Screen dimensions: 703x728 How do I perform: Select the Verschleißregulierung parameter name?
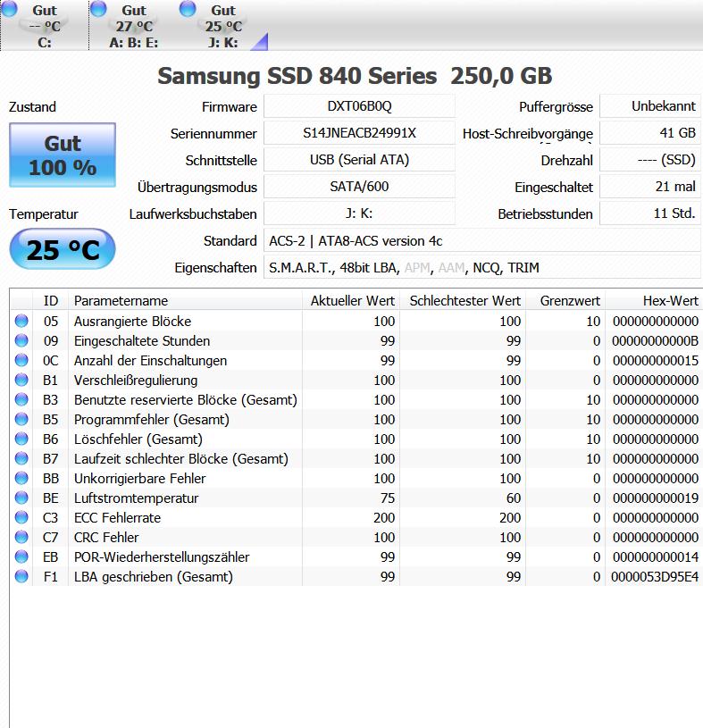(136, 381)
